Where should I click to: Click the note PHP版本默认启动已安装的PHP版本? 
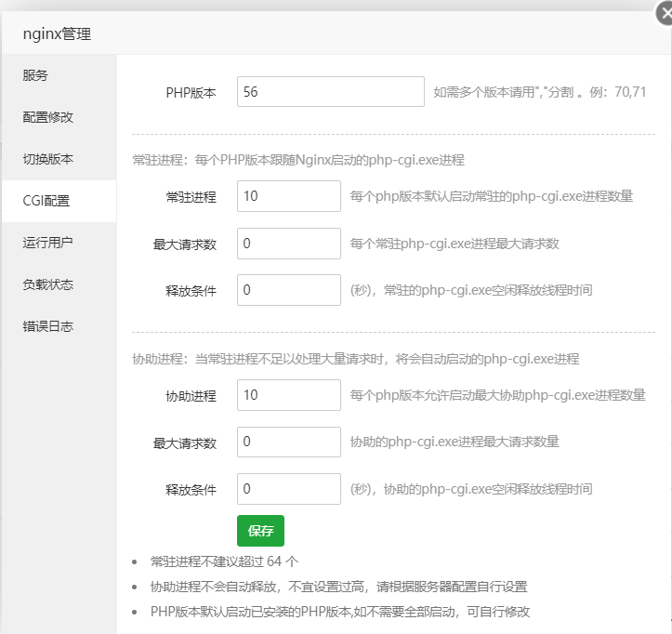pyautogui.click(x=251, y=612)
